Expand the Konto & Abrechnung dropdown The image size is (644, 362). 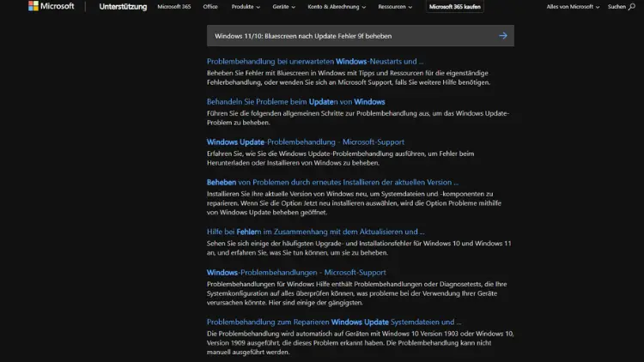click(337, 7)
